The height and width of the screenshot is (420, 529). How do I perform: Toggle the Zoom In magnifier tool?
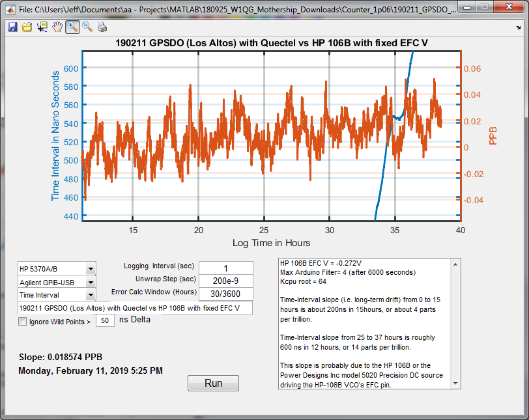72,27
